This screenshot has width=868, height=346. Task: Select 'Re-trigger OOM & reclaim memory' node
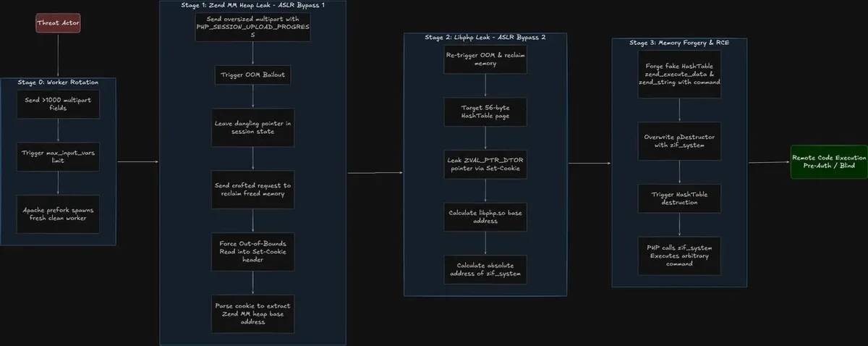(x=485, y=59)
